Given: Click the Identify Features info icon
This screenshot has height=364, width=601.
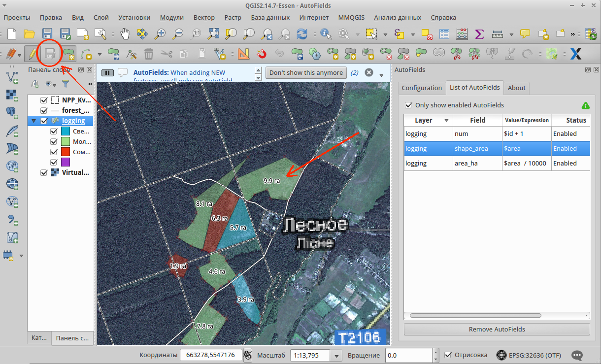Looking at the screenshot, I should pyautogui.click(x=326, y=33).
